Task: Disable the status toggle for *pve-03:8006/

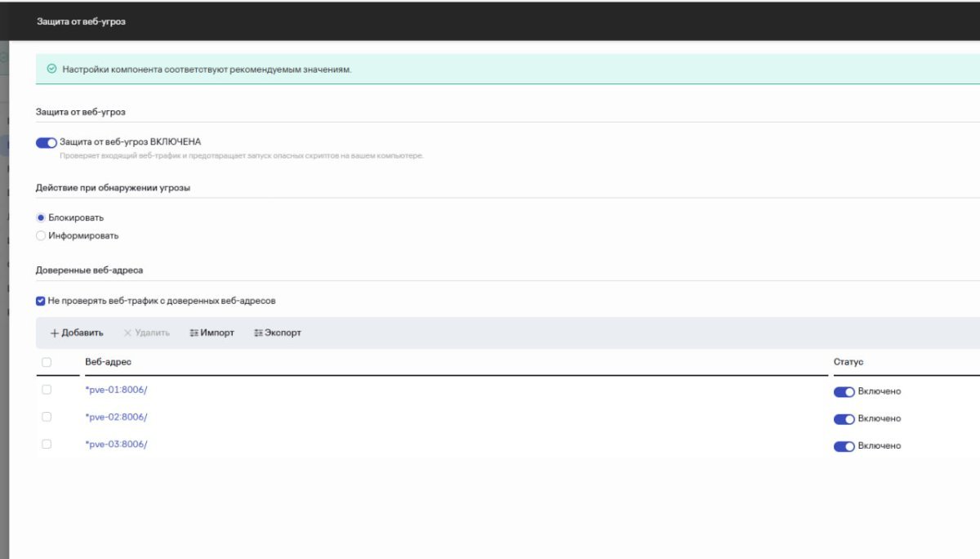Action: (x=844, y=445)
